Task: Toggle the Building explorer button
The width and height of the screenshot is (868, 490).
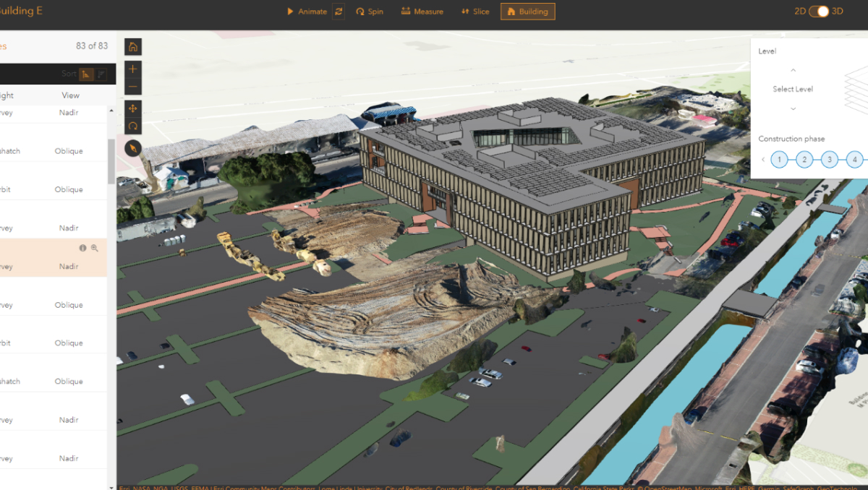Action: [527, 12]
